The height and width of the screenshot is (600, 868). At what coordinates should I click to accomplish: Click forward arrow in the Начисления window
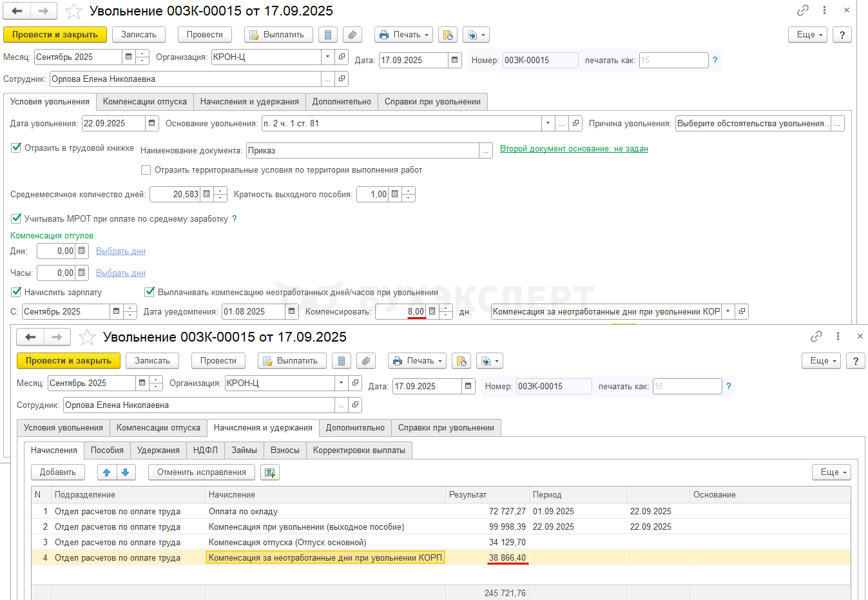pyautogui.click(x=57, y=337)
